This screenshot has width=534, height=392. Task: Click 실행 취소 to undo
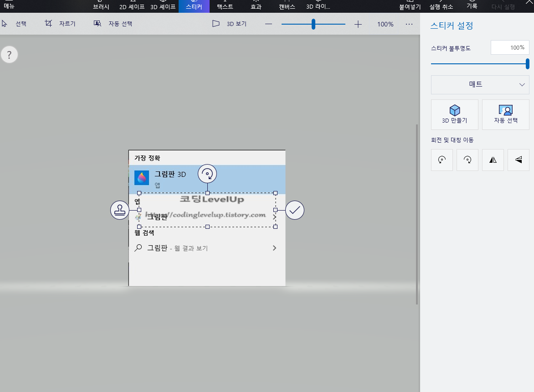coord(441,6)
